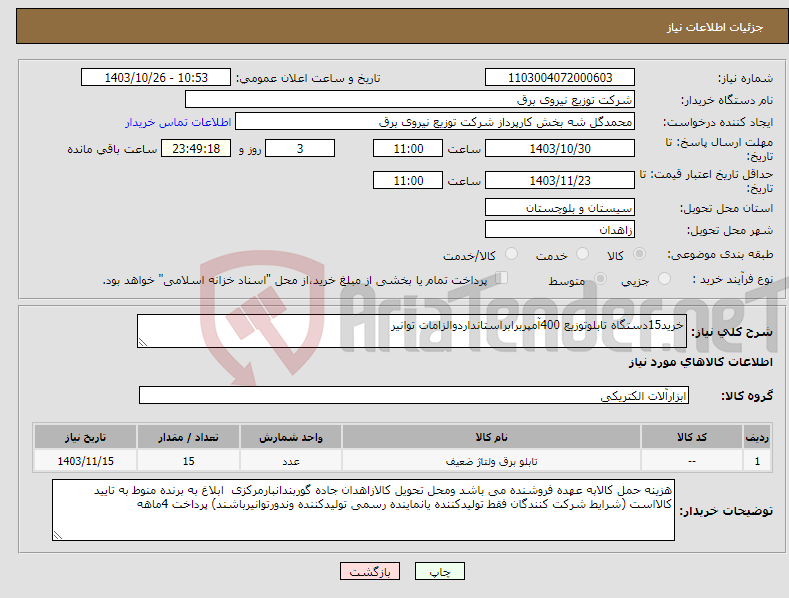Click the remaining days field showing 3

(300, 148)
